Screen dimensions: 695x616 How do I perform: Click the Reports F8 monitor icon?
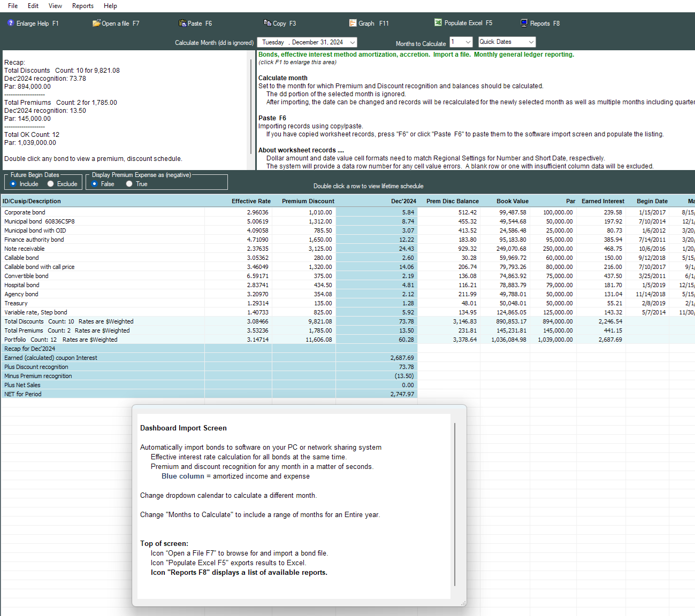point(524,23)
